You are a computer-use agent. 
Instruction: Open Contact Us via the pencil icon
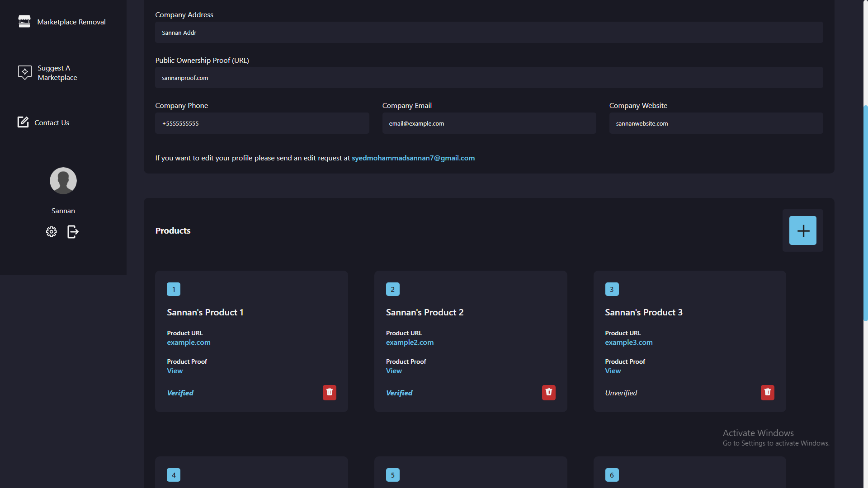(x=23, y=122)
